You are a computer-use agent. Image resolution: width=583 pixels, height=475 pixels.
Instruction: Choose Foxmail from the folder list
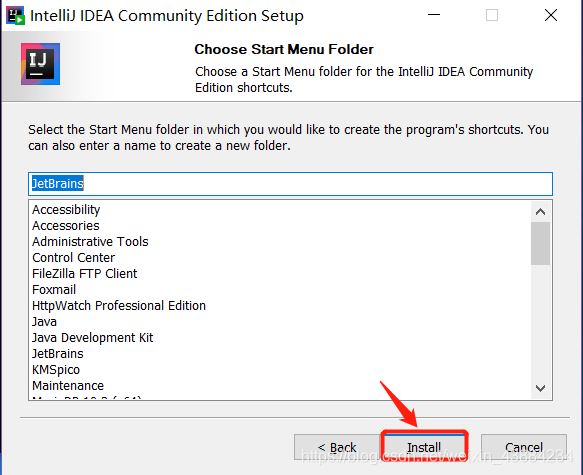pyautogui.click(x=54, y=290)
